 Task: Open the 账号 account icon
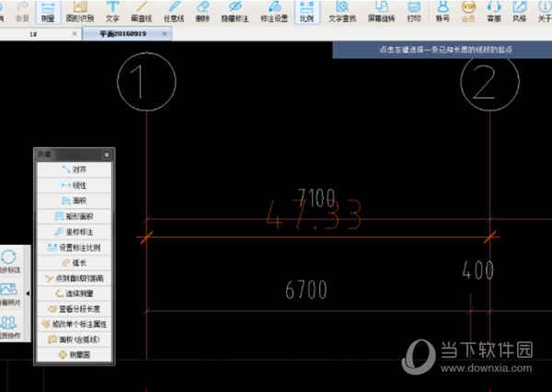click(x=443, y=12)
